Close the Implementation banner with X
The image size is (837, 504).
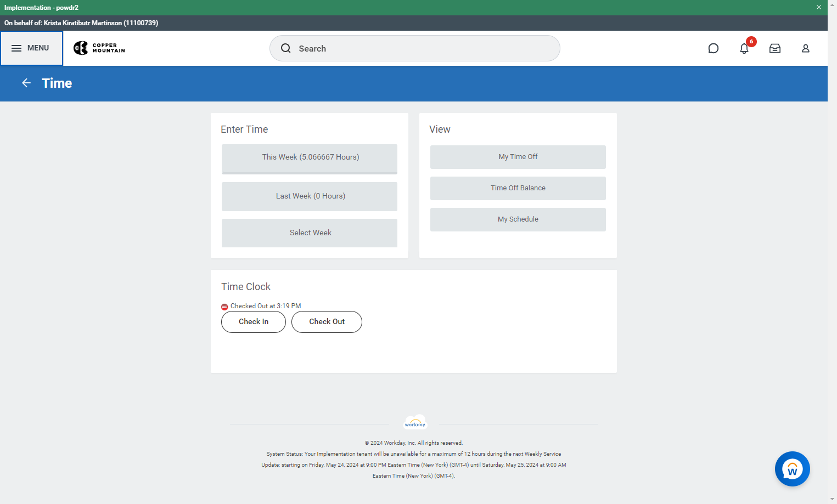(818, 7)
